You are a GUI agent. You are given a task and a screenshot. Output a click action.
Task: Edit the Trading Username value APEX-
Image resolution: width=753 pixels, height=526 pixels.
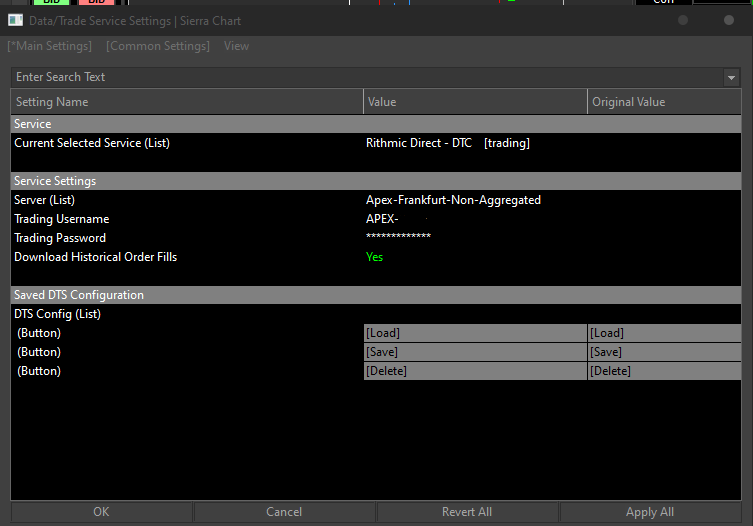tap(382, 219)
